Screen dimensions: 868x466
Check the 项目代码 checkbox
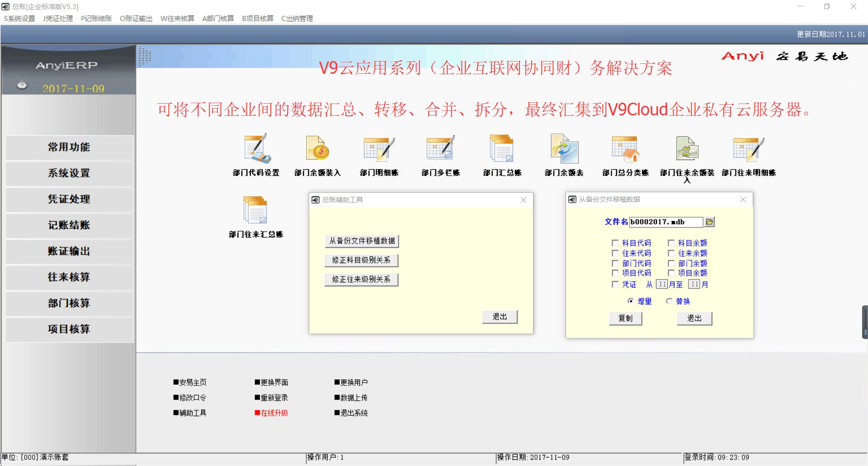click(x=615, y=273)
